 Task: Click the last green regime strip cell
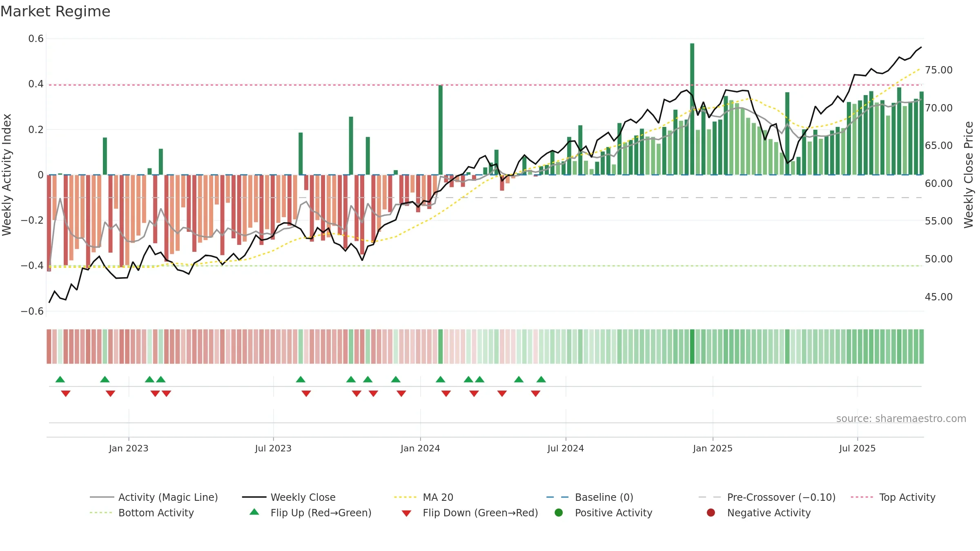click(x=922, y=347)
